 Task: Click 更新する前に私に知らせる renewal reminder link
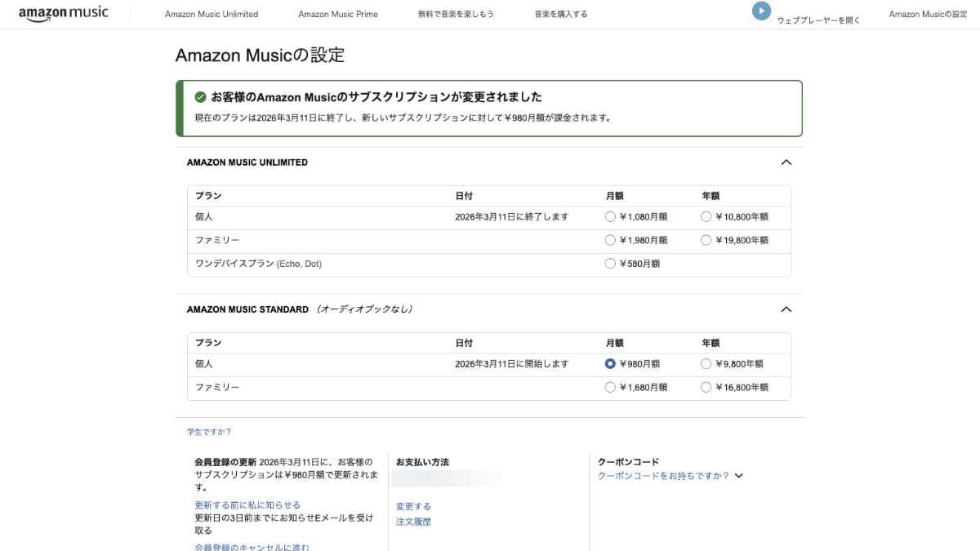pyautogui.click(x=247, y=504)
